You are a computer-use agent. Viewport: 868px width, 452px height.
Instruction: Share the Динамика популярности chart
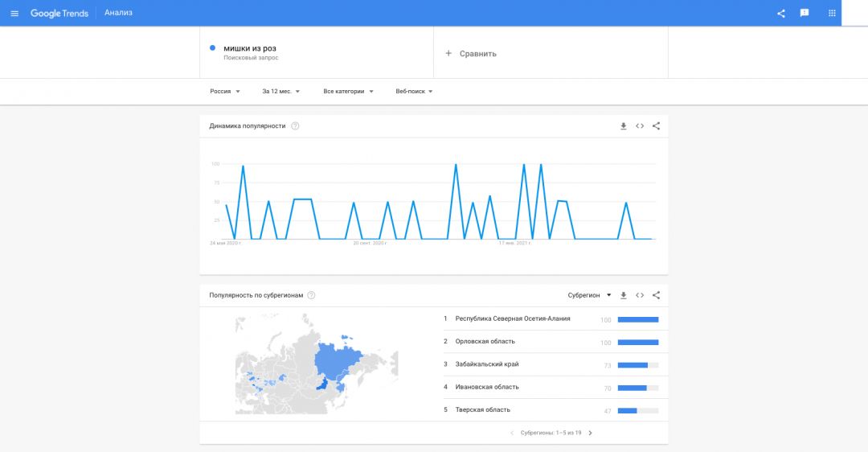point(656,125)
